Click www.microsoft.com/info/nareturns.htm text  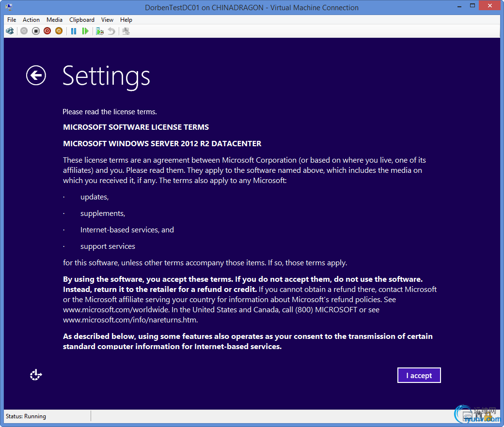click(x=130, y=320)
